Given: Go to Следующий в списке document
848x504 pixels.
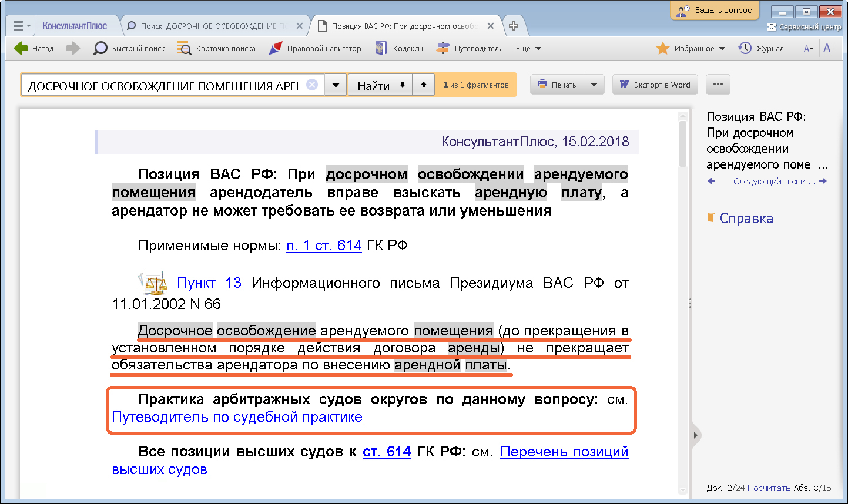Looking at the screenshot, I should [x=780, y=182].
